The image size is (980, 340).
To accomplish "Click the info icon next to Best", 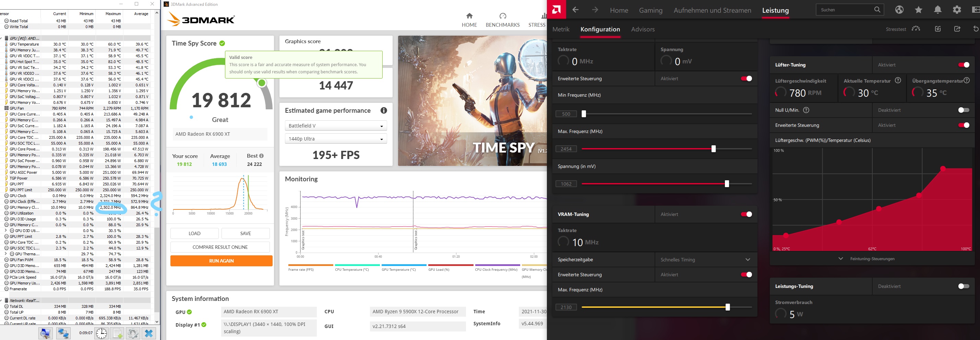I will pos(261,156).
